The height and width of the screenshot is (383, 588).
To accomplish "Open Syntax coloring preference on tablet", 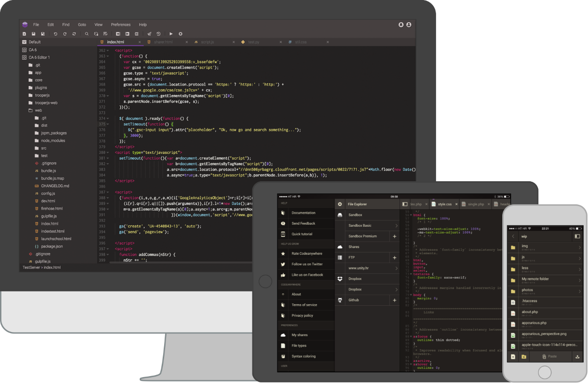I will [303, 356].
